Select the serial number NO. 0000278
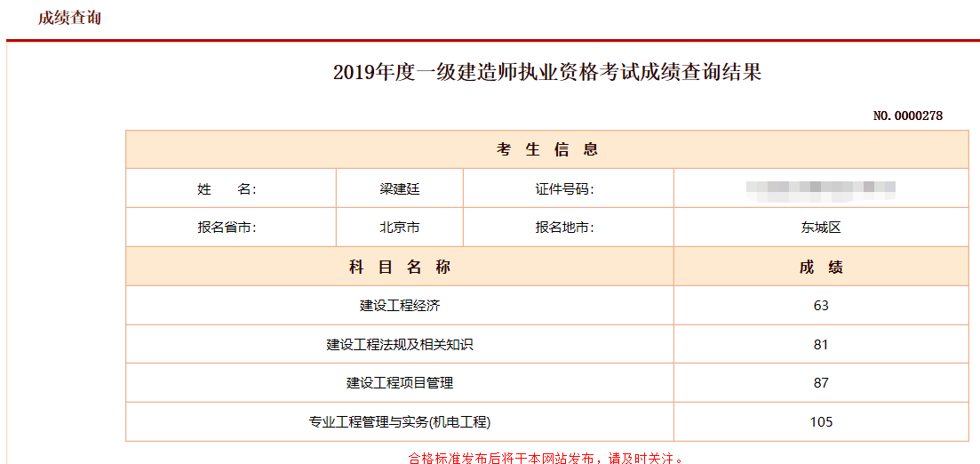 907,116
